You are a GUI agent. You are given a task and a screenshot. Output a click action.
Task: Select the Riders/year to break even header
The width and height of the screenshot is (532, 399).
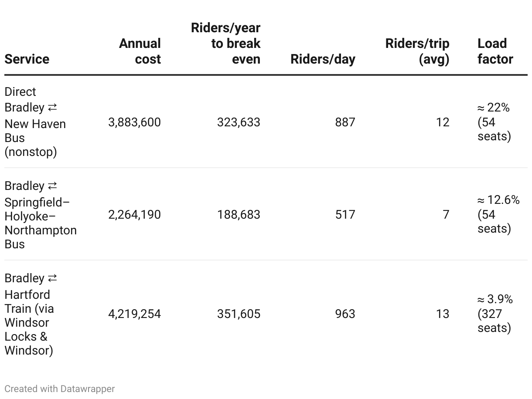coord(226,43)
